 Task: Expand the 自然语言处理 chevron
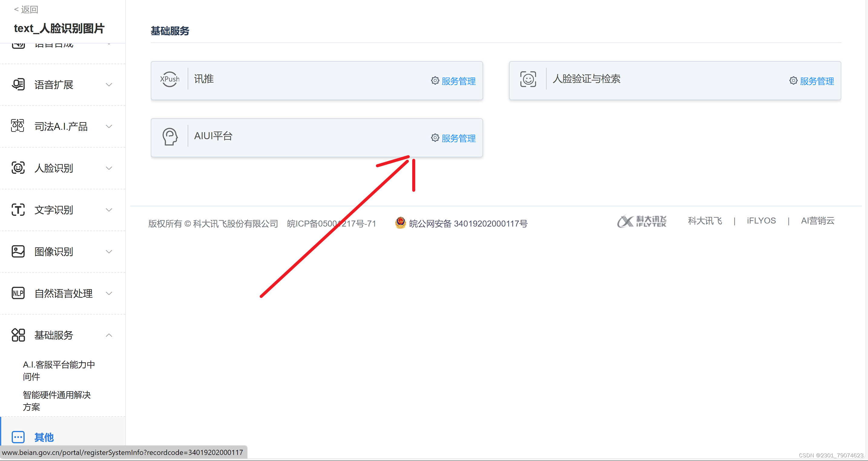click(109, 293)
